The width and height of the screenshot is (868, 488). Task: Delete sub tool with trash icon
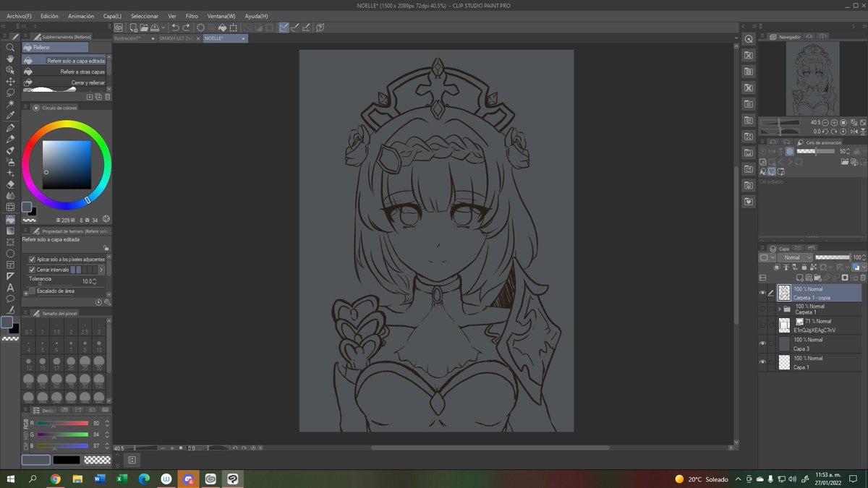[108, 96]
